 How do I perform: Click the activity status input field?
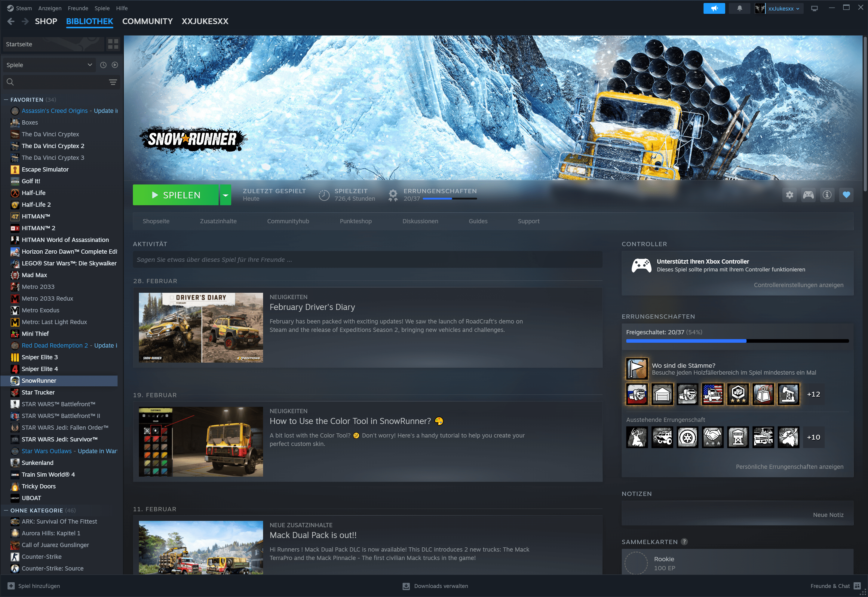(x=367, y=260)
